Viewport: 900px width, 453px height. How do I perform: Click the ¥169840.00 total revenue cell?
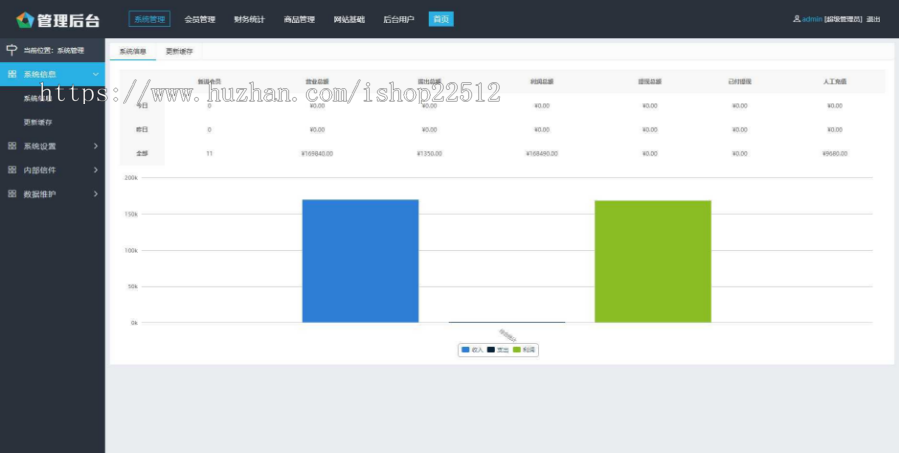pos(317,154)
